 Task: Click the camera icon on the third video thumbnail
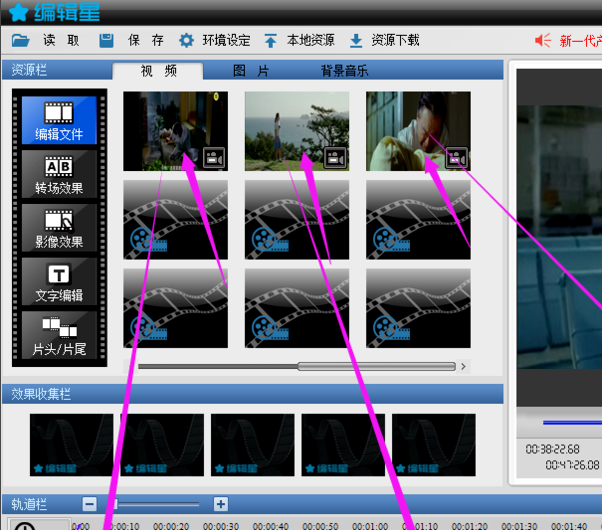pyautogui.click(x=456, y=157)
